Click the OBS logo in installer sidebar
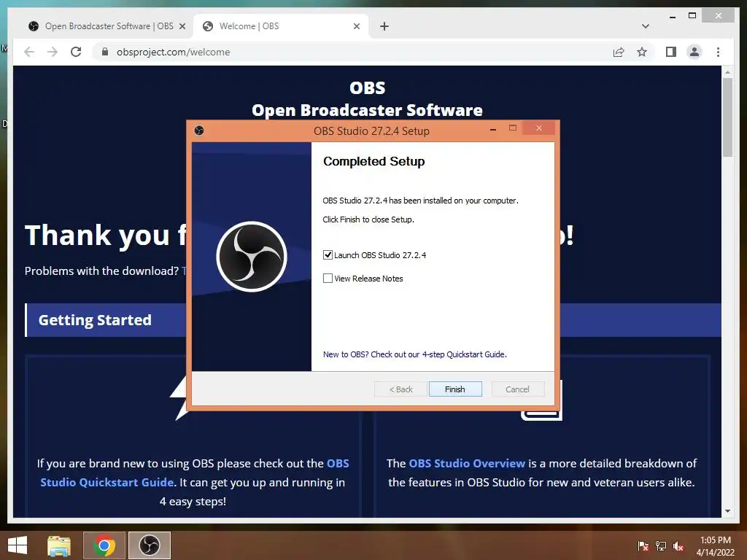 [252, 257]
